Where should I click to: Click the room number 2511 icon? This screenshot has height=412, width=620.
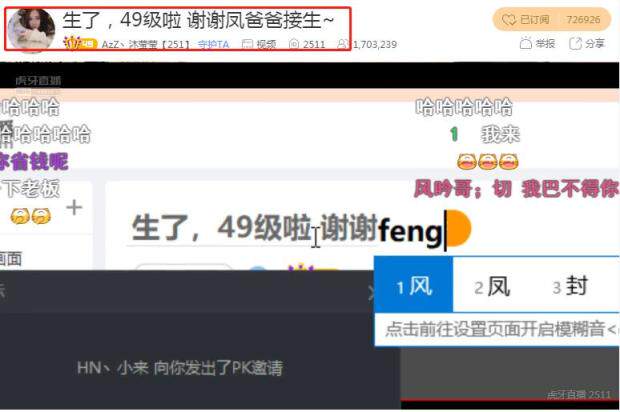294,44
